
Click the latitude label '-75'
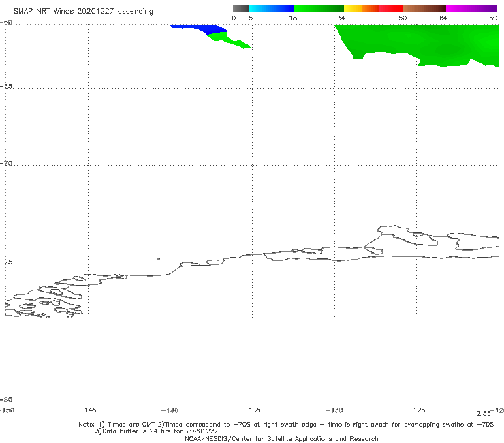[6, 262]
